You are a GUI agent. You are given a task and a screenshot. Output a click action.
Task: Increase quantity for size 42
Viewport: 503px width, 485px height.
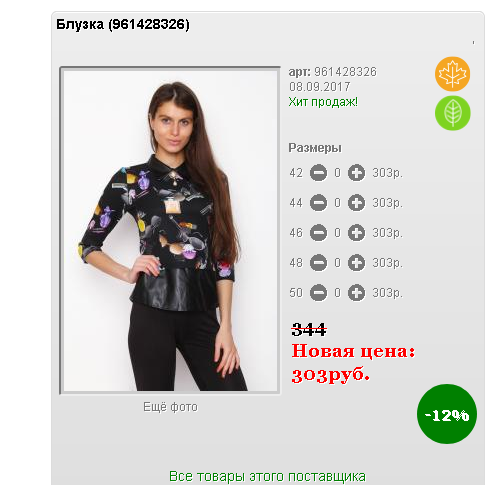tap(356, 173)
